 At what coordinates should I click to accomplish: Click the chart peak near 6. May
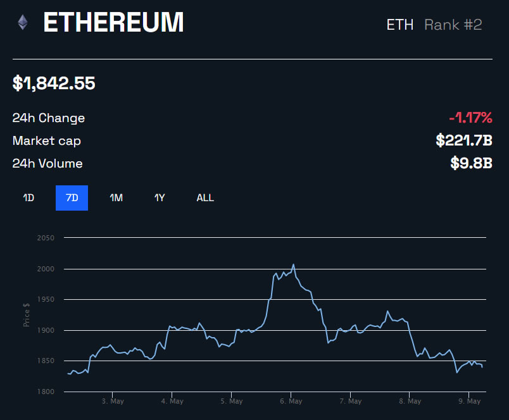[293, 265]
